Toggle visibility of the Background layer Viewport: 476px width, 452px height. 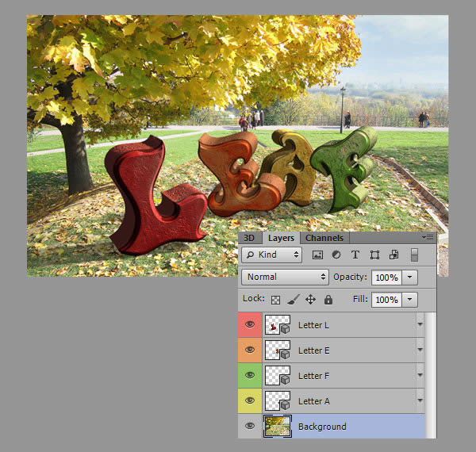pyautogui.click(x=250, y=427)
